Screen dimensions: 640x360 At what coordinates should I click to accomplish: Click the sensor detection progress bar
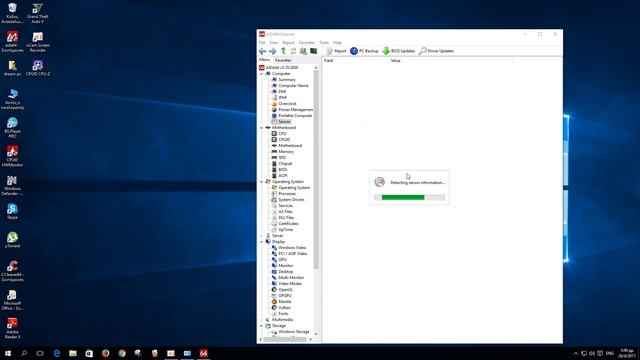(x=409, y=198)
